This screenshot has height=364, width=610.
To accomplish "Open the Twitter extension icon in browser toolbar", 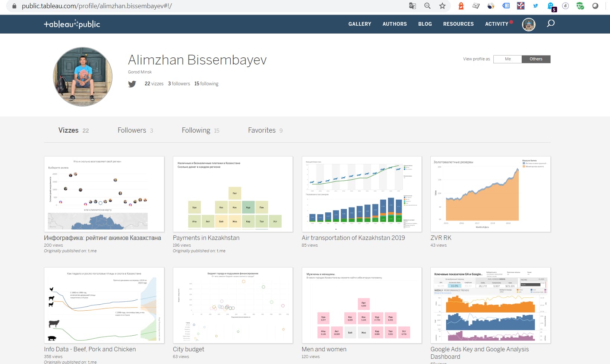I will pyautogui.click(x=535, y=6).
